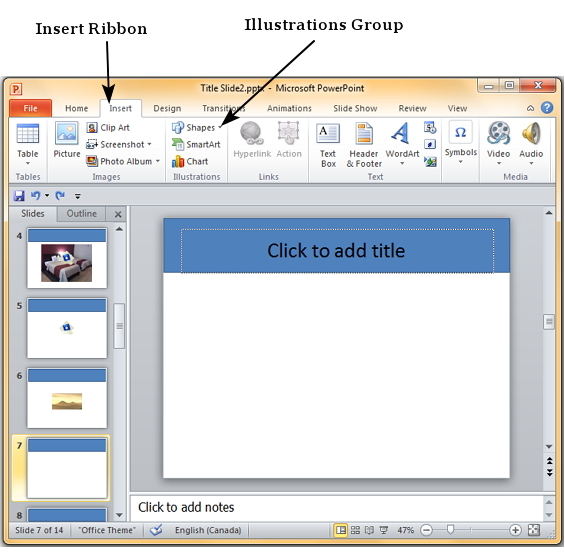Customize Quick Access Toolbar dropdown
This screenshot has width=565, height=554.
pos(78,196)
